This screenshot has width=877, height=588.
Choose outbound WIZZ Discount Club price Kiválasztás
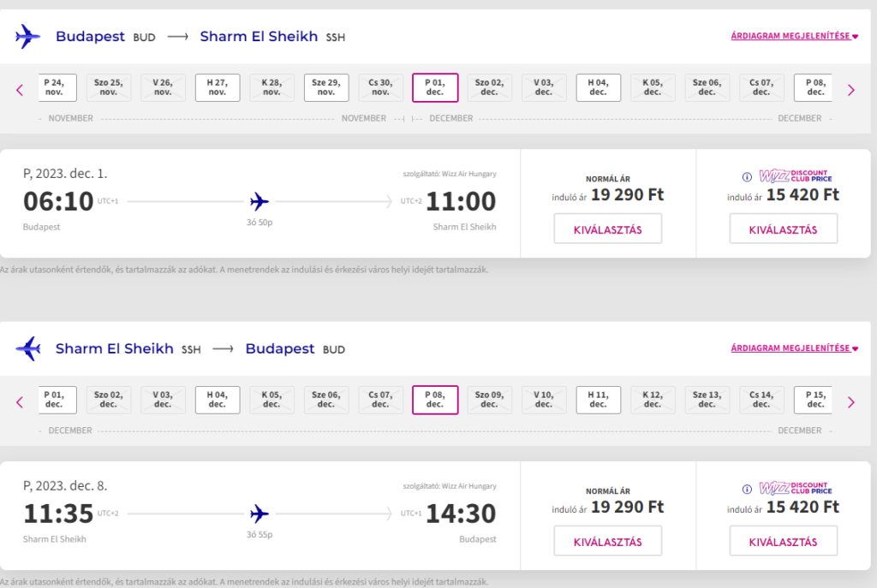point(783,229)
